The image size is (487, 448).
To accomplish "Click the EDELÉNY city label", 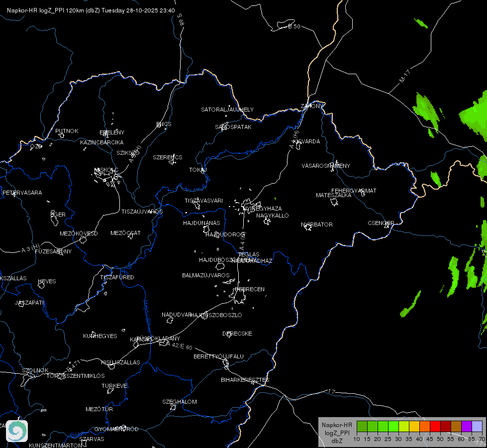I will click(112, 132).
